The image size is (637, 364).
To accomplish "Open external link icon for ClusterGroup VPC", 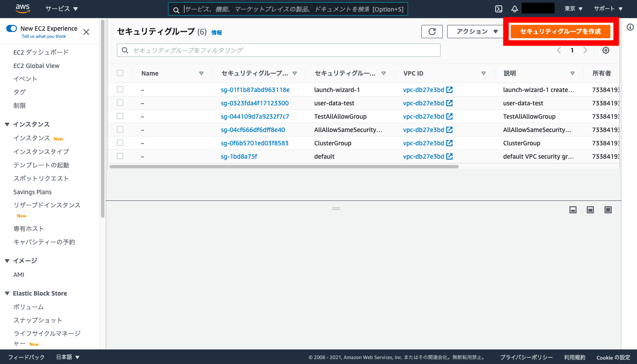I will (449, 143).
